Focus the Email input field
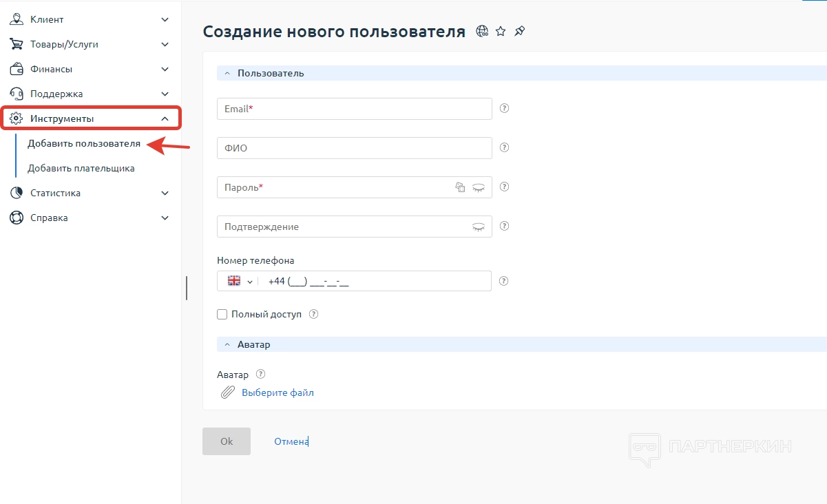This screenshot has height=504, width=827. coord(354,109)
